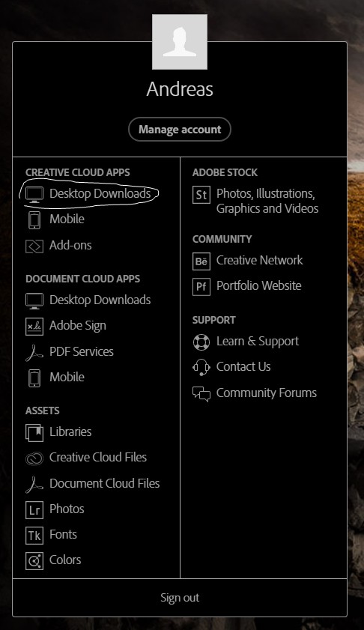
Task: Open Document Cloud Files under Assets
Action: pos(92,483)
